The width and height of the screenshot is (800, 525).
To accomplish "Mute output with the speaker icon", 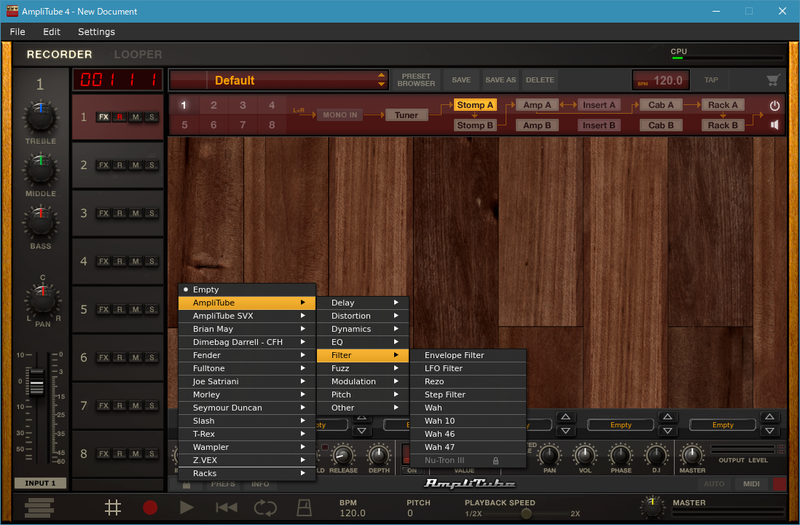I will click(x=774, y=125).
